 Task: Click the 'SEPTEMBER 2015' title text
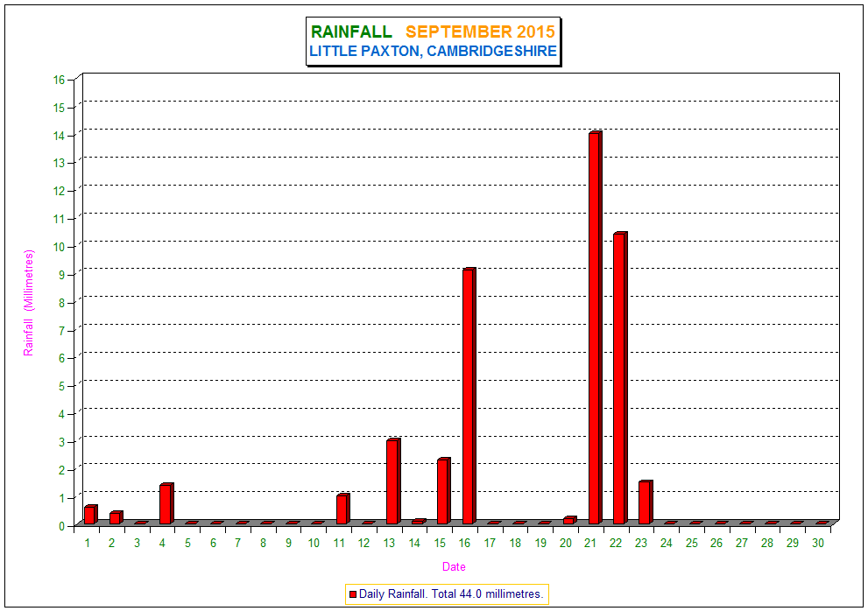(480, 32)
